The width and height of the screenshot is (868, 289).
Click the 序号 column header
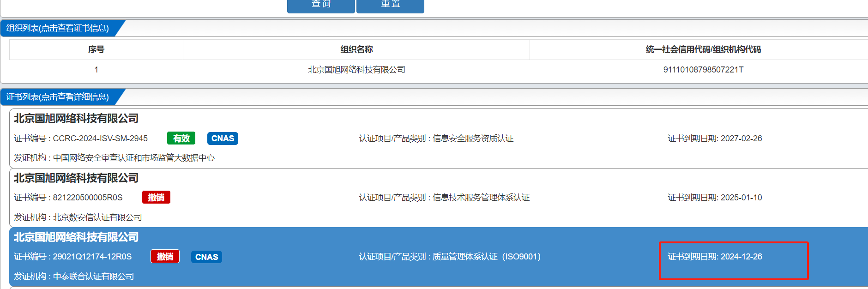point(96,49)
